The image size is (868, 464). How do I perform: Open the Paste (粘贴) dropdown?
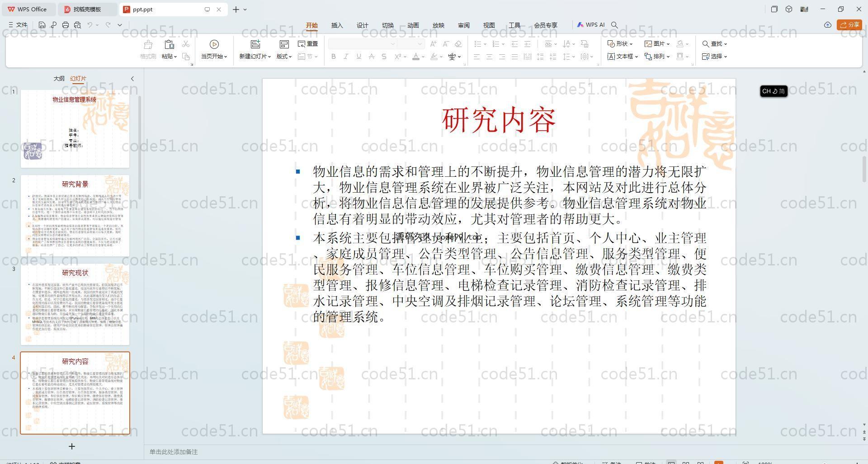coord(169,57)
